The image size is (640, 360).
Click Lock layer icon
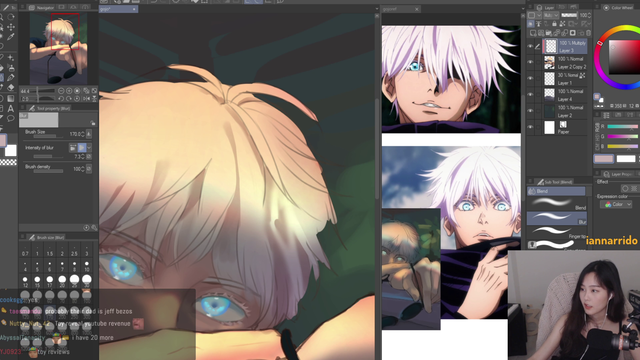point(554,24)
